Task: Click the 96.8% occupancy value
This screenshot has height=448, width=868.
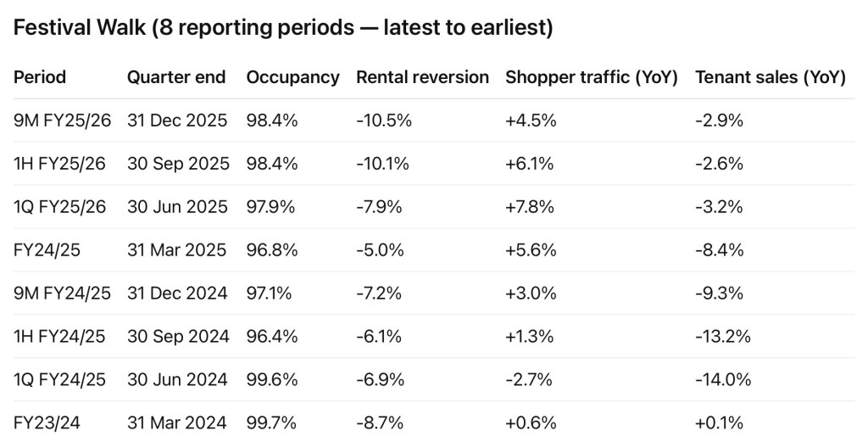Action: pos(271,250)
